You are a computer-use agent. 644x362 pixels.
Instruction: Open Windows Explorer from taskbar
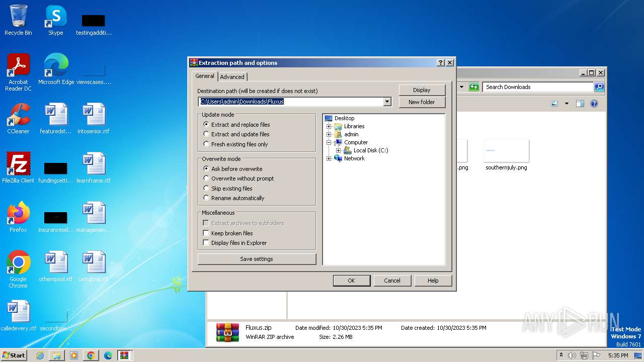[x=57, y=355]
